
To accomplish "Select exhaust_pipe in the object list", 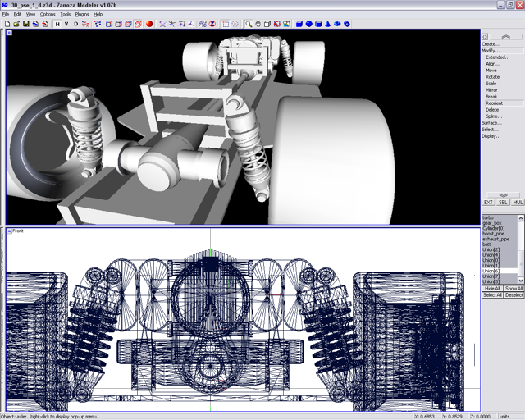I will (496, 239).
